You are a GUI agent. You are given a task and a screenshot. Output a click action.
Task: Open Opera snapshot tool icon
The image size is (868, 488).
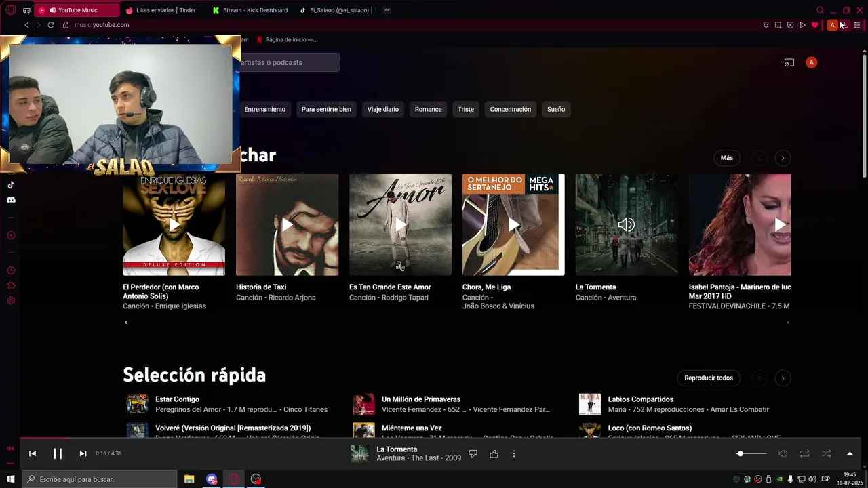[778, 25]
